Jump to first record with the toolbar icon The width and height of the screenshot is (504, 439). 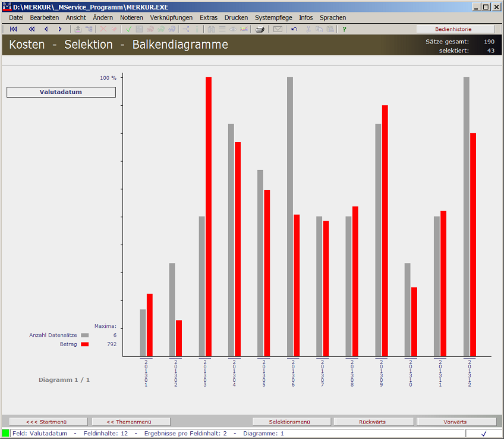point(14,29)
